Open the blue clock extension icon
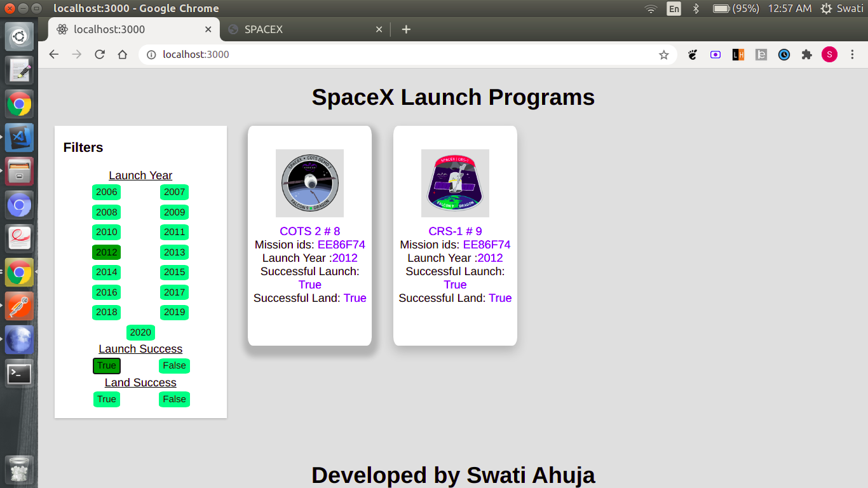The image size is (868, 488). tap(783, 55)
